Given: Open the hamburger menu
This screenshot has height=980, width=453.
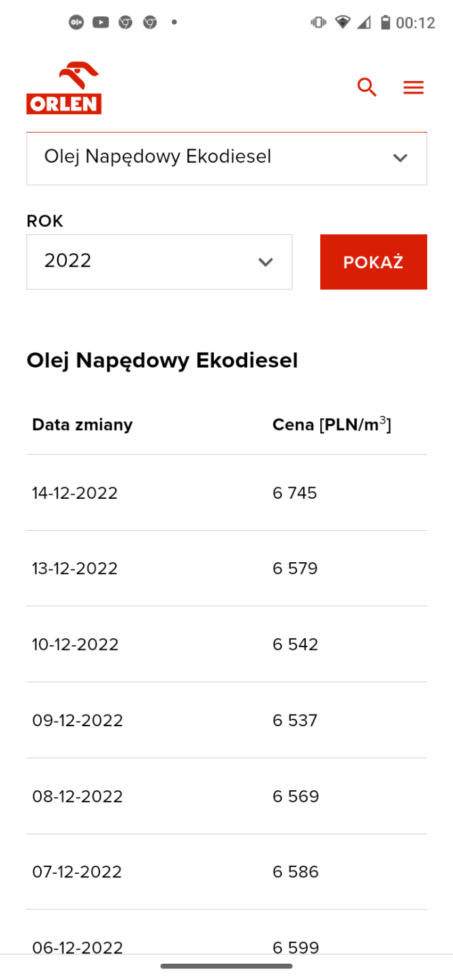Looking at the screenshot, I should pyautogui.click(x=413, y=87).
